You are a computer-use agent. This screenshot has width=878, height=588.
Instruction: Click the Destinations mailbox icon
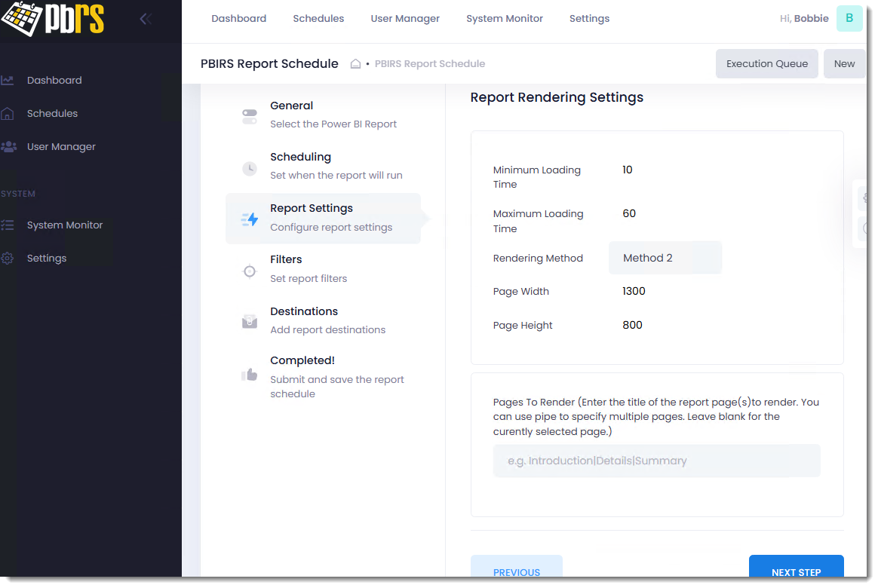[250, 322]
